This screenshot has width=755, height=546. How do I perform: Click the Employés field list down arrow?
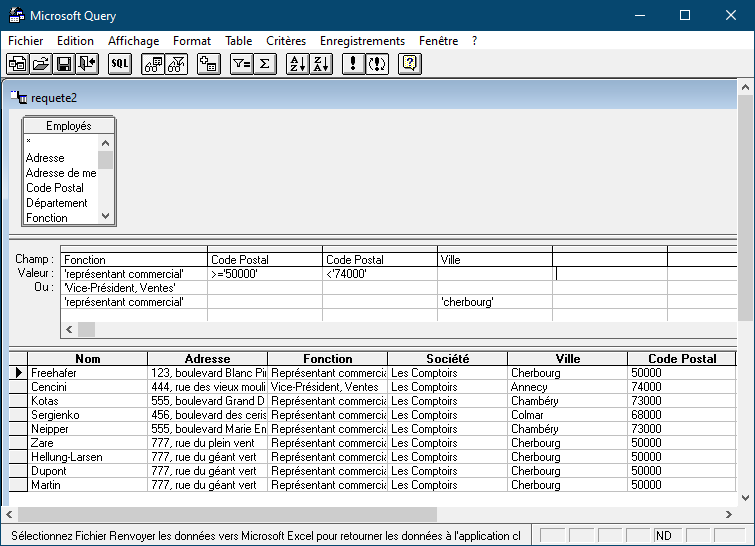pos(105,216)
